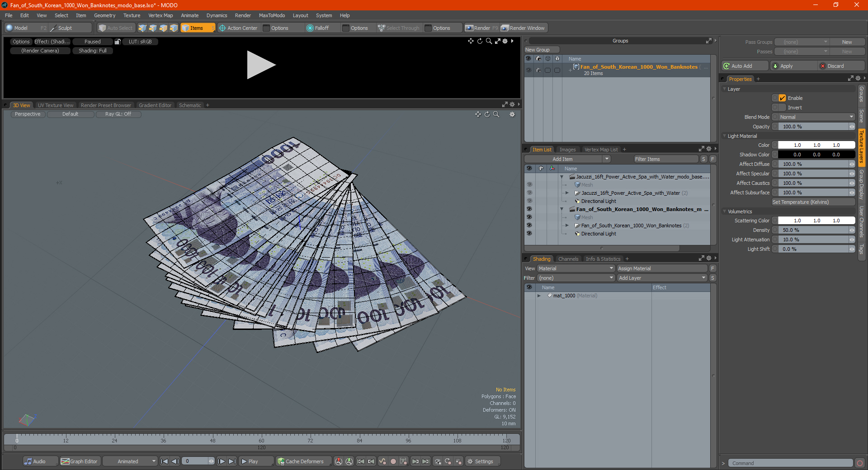Open the Falloff tool
Viewport: 868px width, 470px height.
pyautogui.click(x=318, y=28)
